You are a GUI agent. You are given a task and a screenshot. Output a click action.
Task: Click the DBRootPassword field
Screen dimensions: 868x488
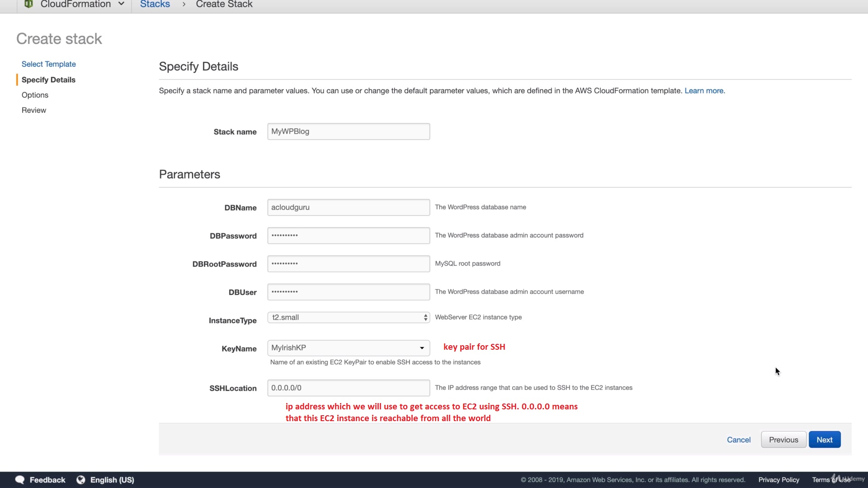click(x=348, y=264)
